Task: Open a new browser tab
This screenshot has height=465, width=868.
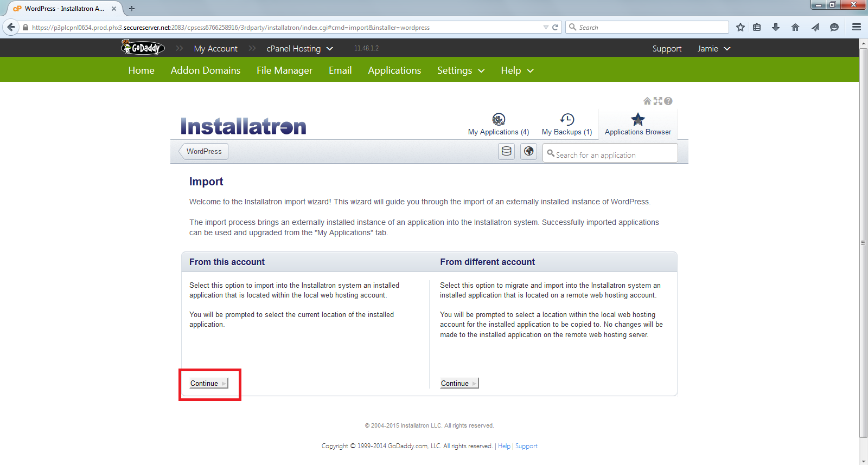Action: 132,9
